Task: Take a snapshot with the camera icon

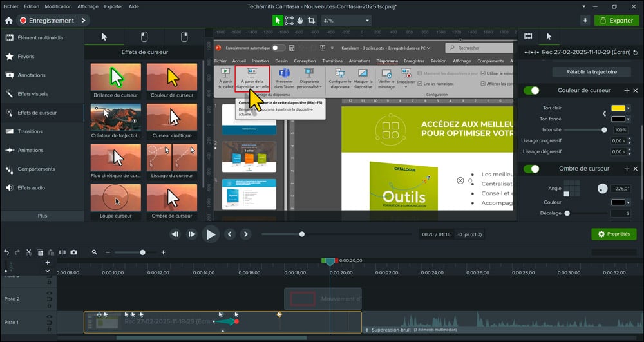Action: click(73, 252)
